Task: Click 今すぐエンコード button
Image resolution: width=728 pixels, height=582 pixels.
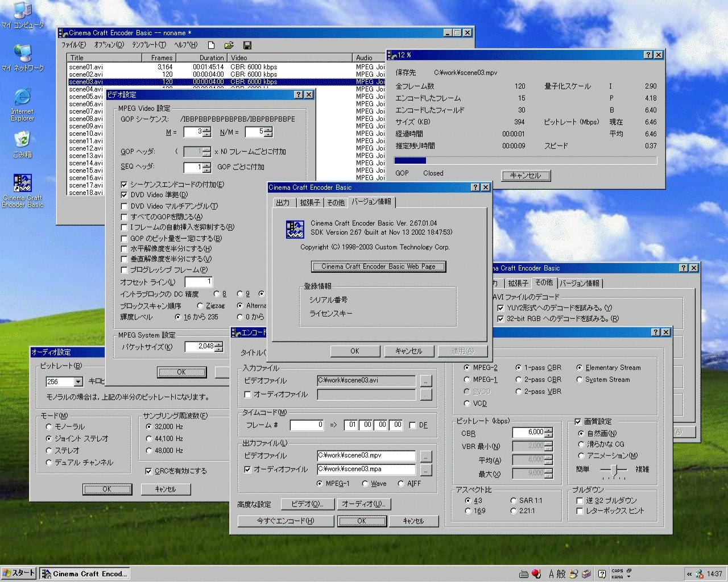Action: click(x=285, y=521)
